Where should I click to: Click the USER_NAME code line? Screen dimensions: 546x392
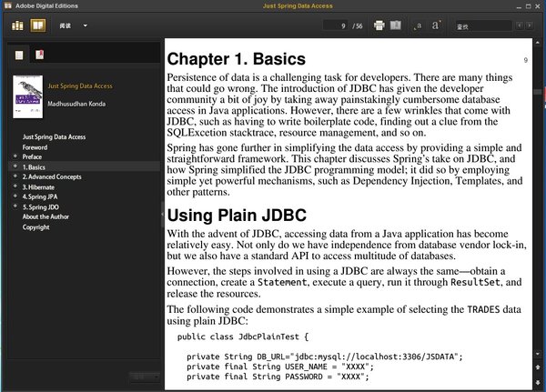(280, 367)
